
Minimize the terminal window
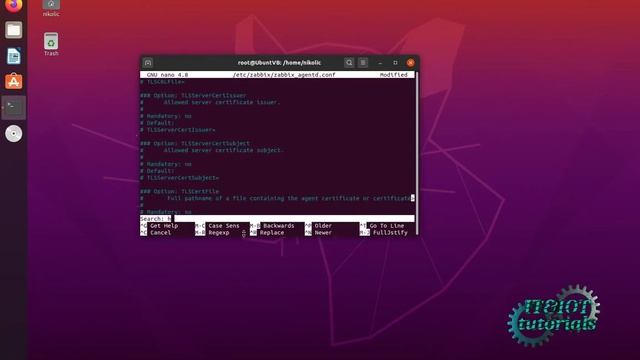(380, 63)
